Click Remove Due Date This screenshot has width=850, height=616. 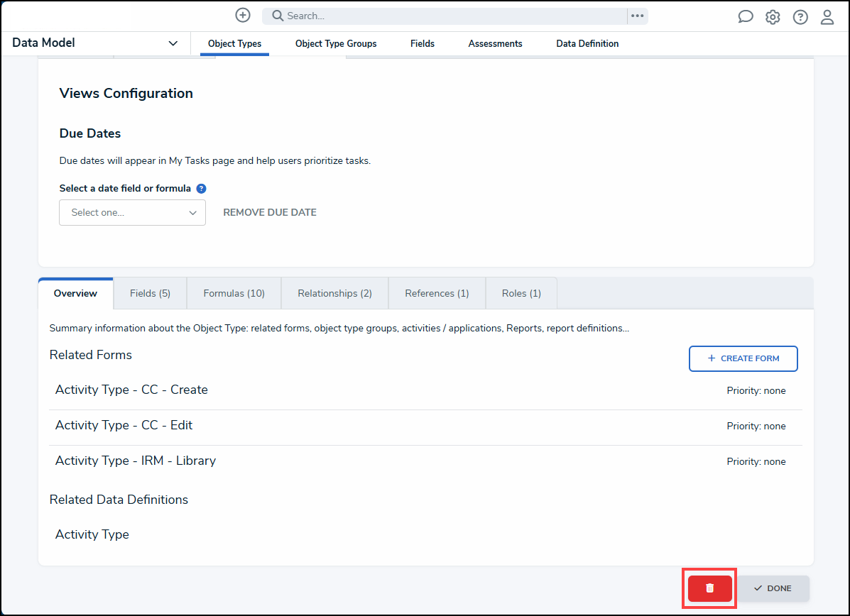270,212
